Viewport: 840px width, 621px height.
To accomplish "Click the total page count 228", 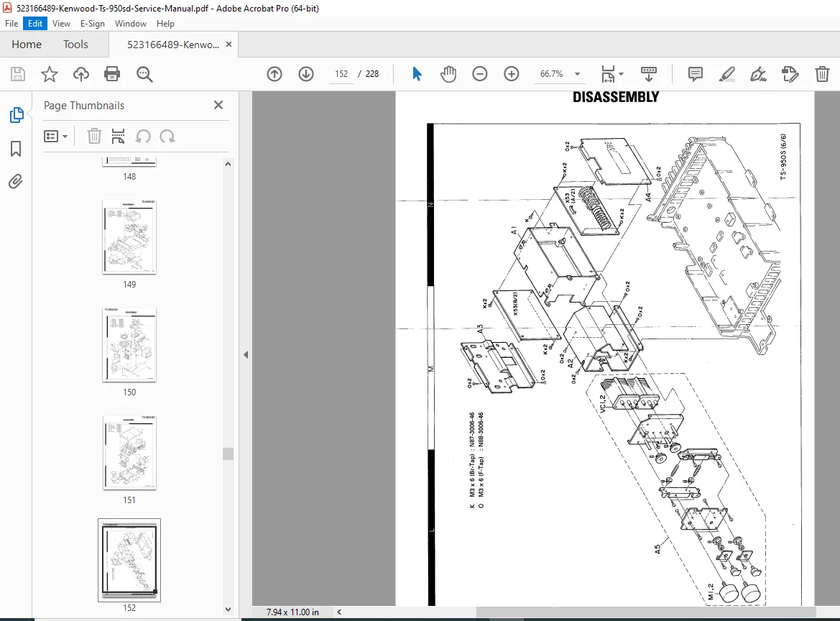I will [x=371, y=74].
